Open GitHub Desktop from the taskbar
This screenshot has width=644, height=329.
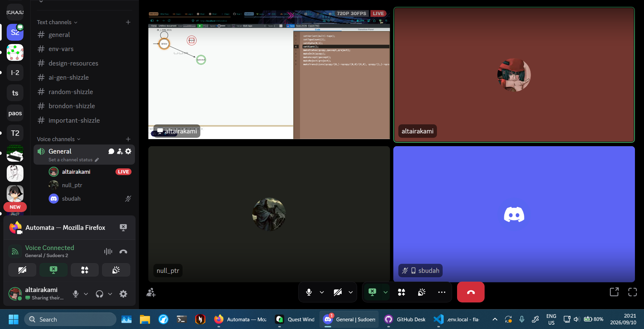[405, 319]
